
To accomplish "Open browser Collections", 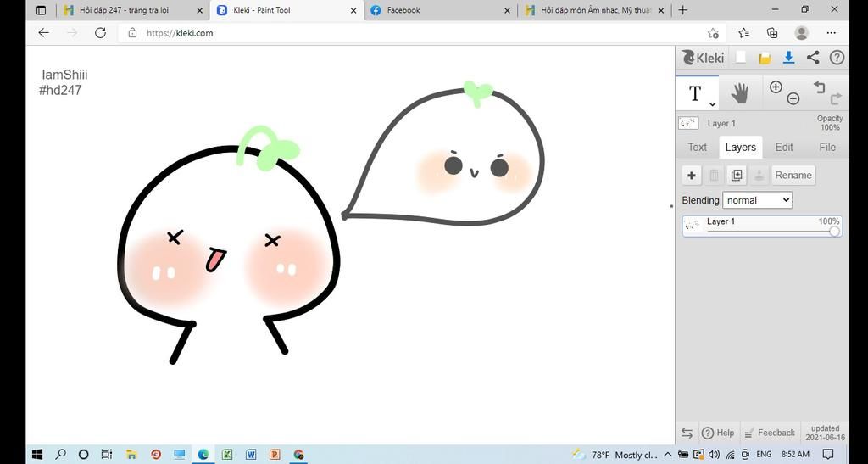I will pos(772,33).
